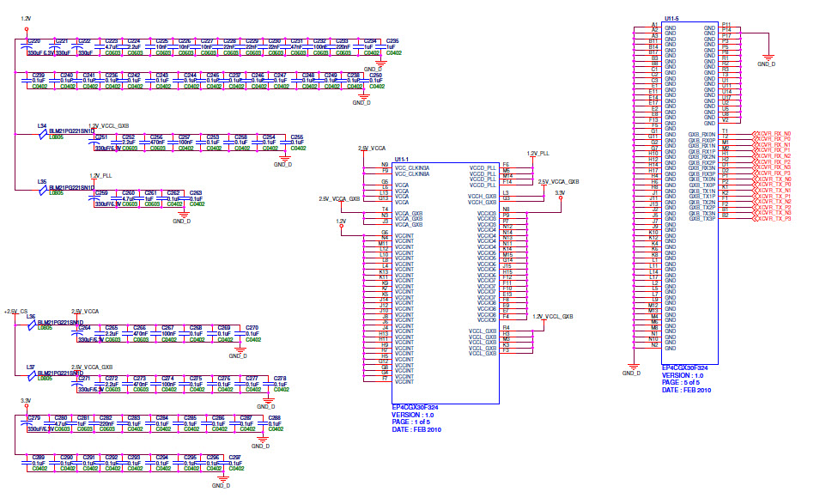Select the XCVR_TX_P3 off-page connector
Viewport: 826px width, 504px height.
click(774, 219)
